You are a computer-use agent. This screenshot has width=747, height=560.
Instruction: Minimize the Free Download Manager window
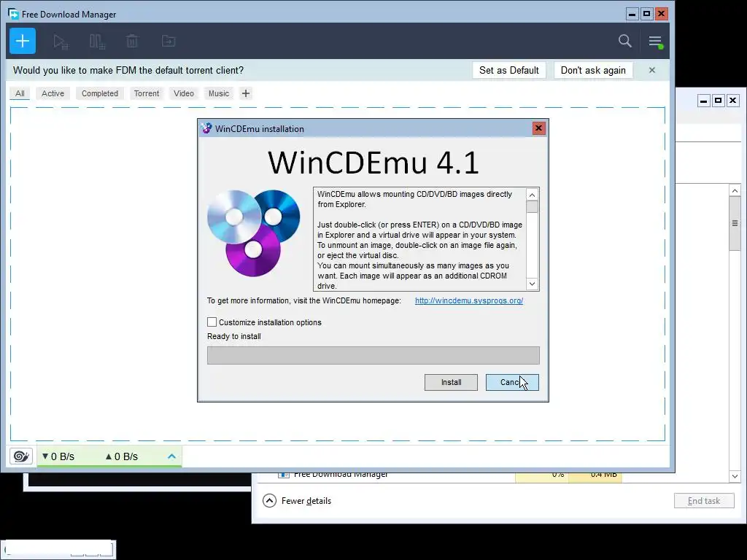(632, 14)
